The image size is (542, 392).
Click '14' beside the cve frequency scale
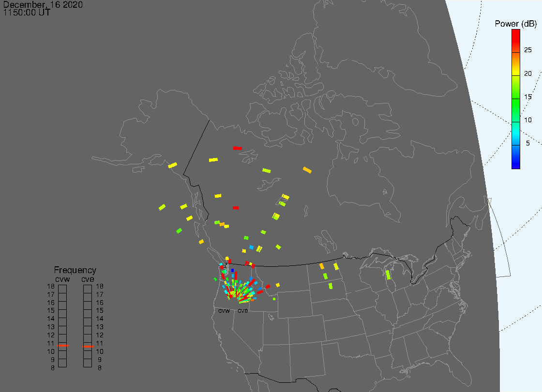[100, 319]
